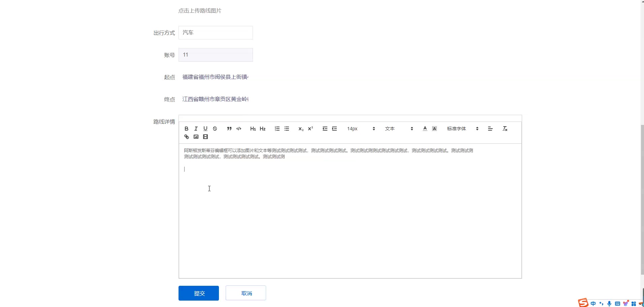Click inside the route details text area
This screenshot has height=307, width=644.
350,211
